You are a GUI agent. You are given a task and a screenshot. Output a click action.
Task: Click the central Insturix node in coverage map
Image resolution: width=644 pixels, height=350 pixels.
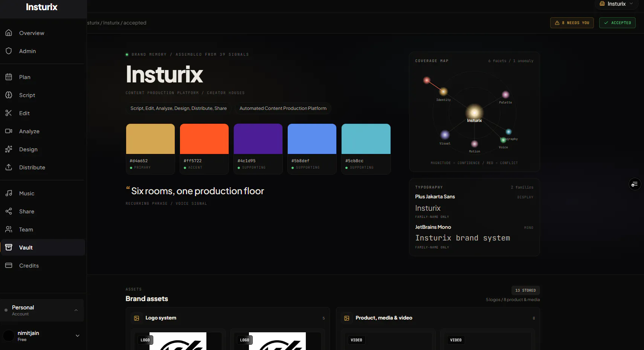pos(474,112)
